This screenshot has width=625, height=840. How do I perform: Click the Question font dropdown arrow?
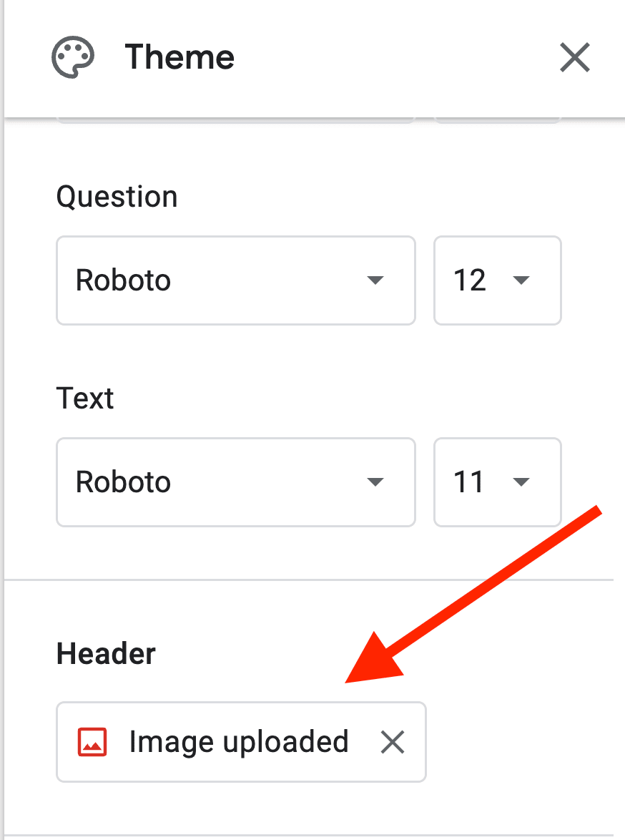(375, 280)
